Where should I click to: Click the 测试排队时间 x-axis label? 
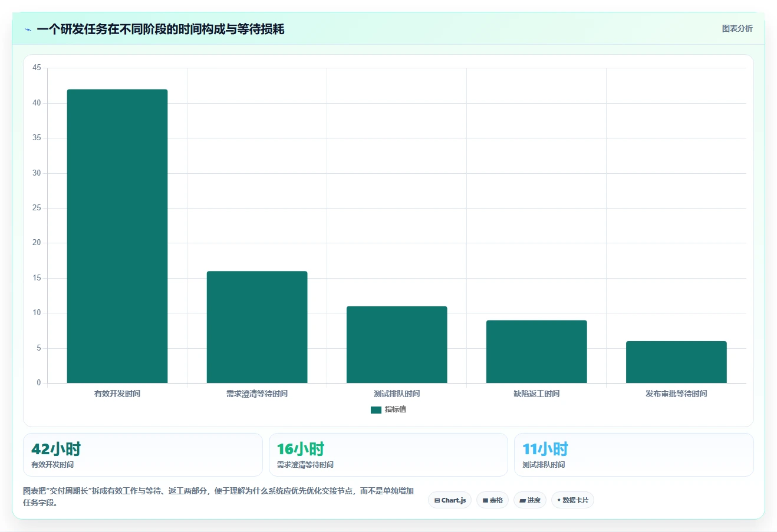397,394
